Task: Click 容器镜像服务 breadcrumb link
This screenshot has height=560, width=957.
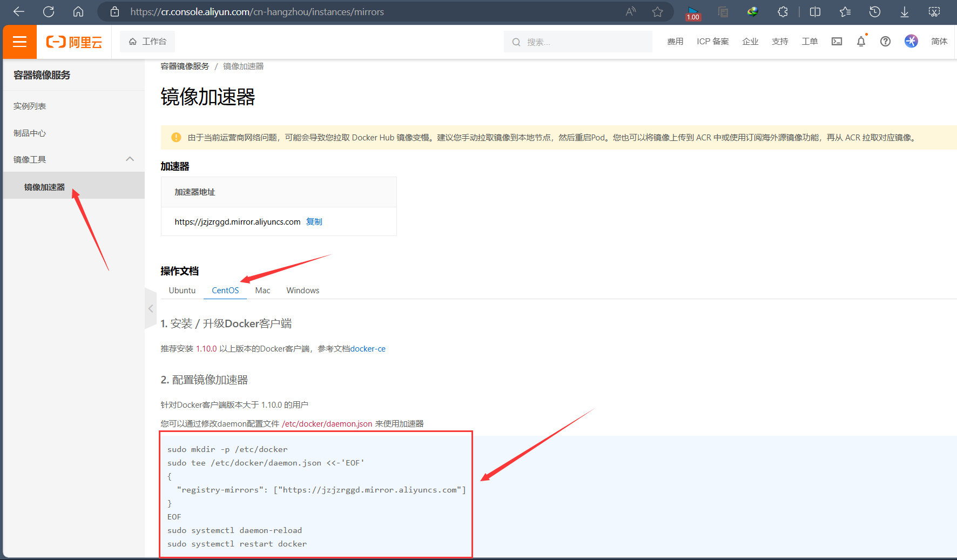Action: pyautogui.click(x=185, y=66)
